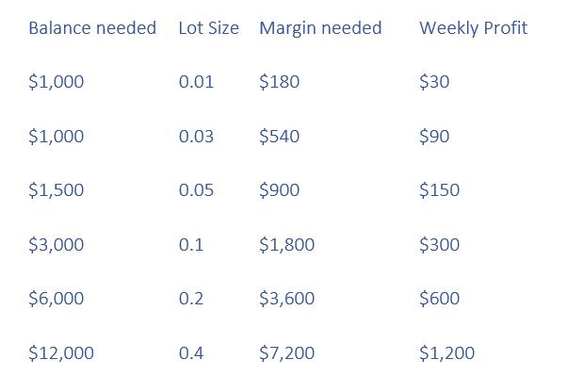Click the 0.03 lot size value
The width and height of the screenshot is (567, 392).
click(x=196, y=137)
